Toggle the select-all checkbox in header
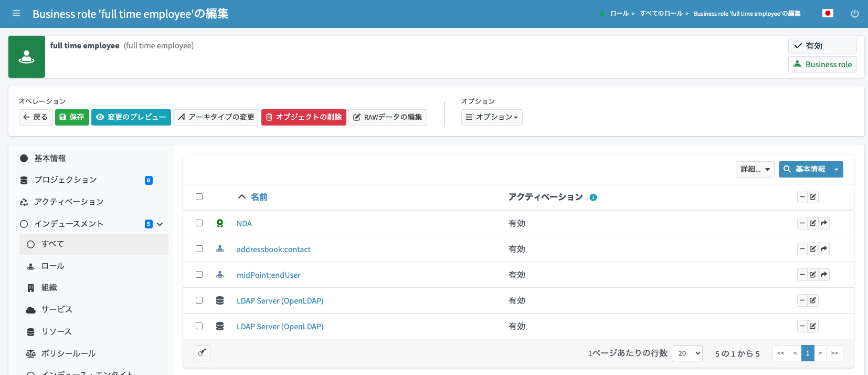868x375 pixels. tap(199, 196)
